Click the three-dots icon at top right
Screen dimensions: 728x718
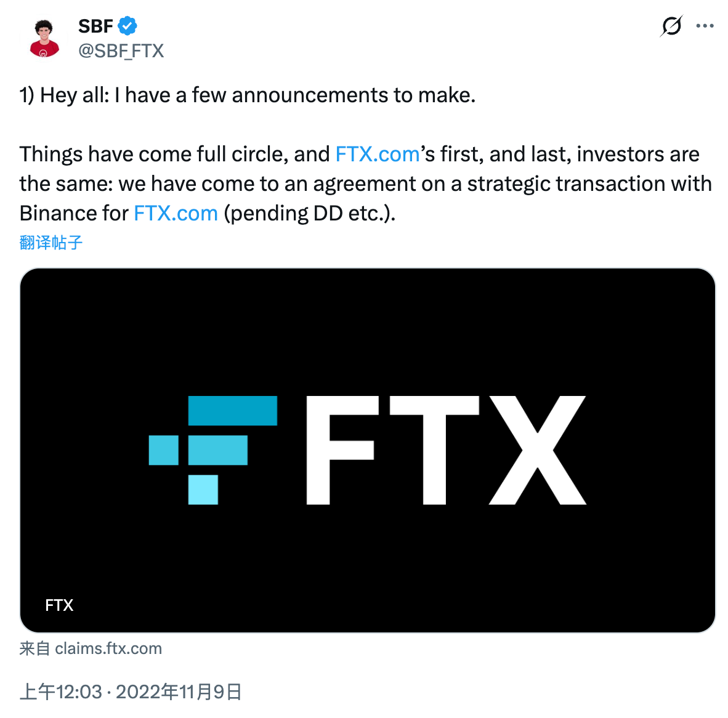click(x=705, y=26)
